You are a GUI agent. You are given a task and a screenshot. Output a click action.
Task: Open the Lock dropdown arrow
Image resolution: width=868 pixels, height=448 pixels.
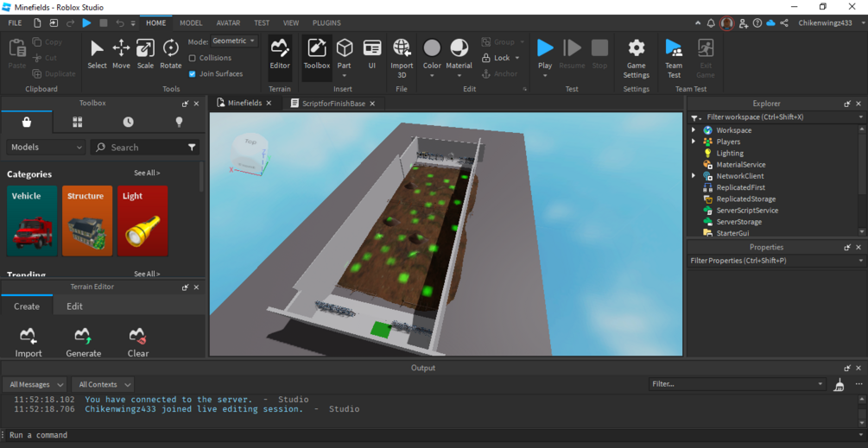pyautogui.click(x=517, y=58)
